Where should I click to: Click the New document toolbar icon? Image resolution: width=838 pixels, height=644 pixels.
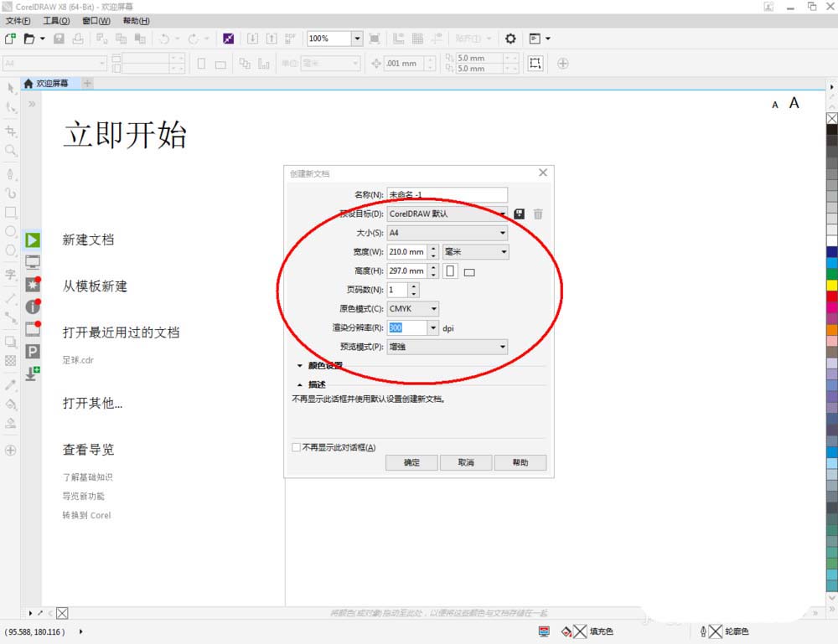(10, 39)
